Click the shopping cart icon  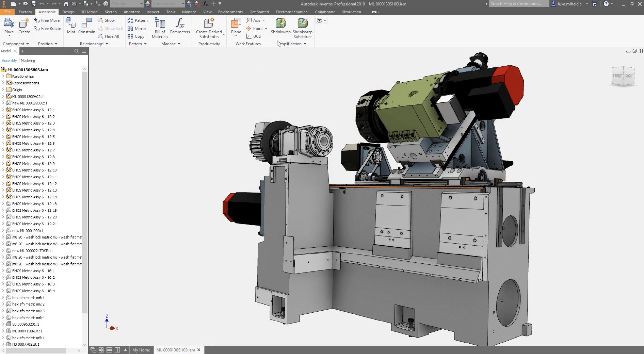(x=594, y=4)
